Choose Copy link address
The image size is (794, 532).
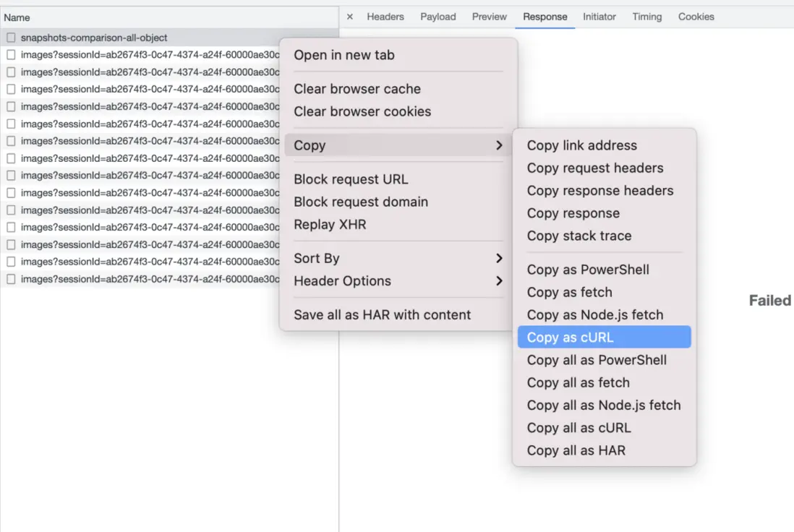click(582, 145)
